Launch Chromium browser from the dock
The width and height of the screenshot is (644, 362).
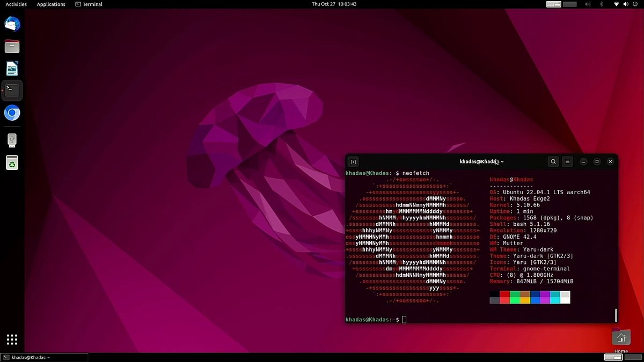tap(12, 113)
